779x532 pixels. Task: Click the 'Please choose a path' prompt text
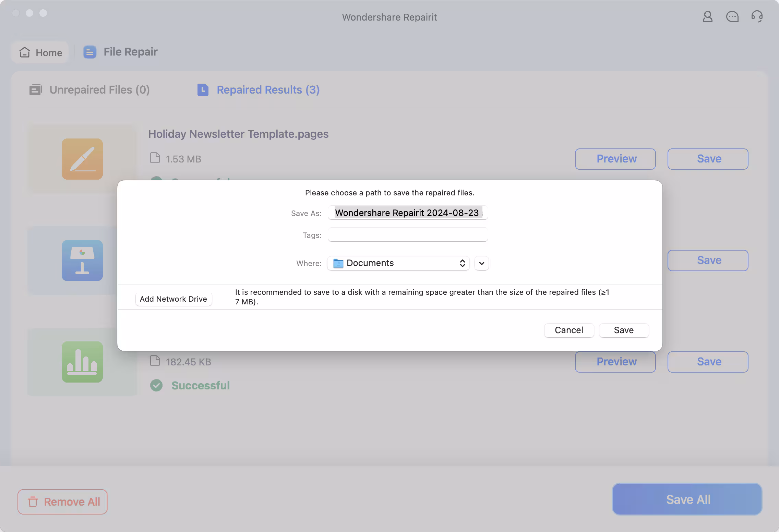(390, 193)
